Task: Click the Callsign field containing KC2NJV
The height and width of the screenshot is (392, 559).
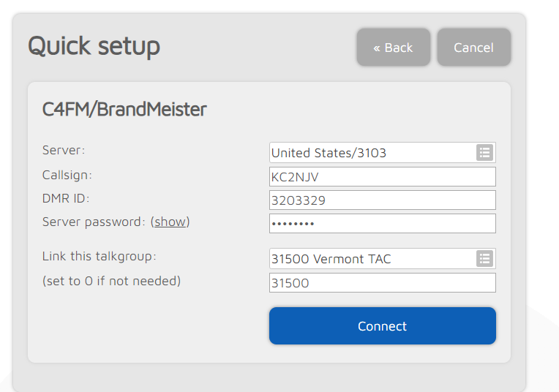Action: pyautogui.click(x=382, y=176)
